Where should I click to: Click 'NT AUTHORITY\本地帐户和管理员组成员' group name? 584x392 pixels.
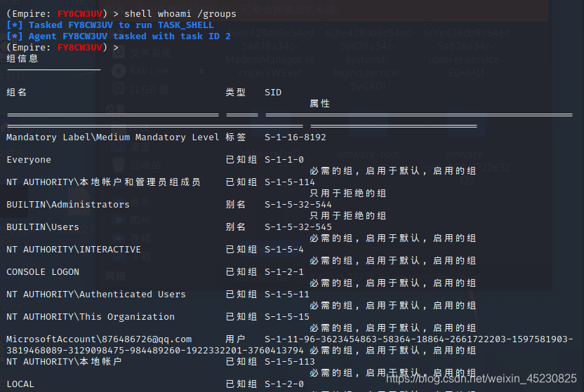[x=104, y=182]
